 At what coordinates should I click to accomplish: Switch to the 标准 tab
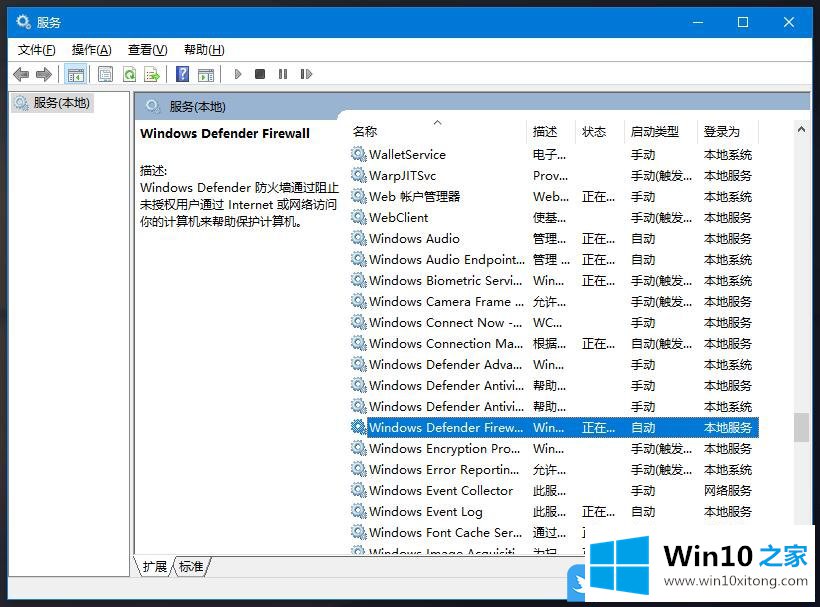click(x=191, y=566)
